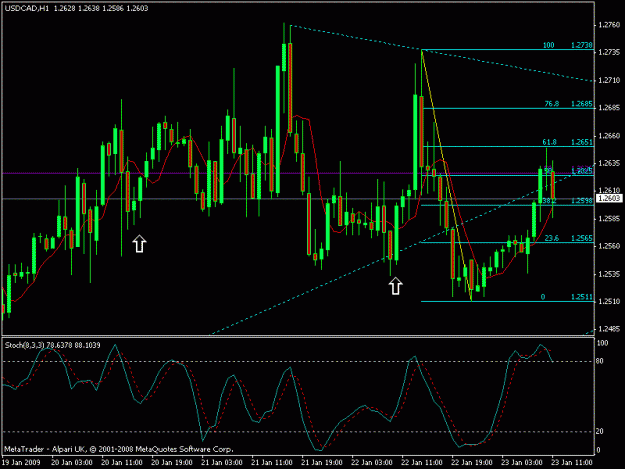The width and height of the screenshot is (625, 469).
Task: Click the MetaTrader - Alpari UK copyright text
Action: click(118, 449)
